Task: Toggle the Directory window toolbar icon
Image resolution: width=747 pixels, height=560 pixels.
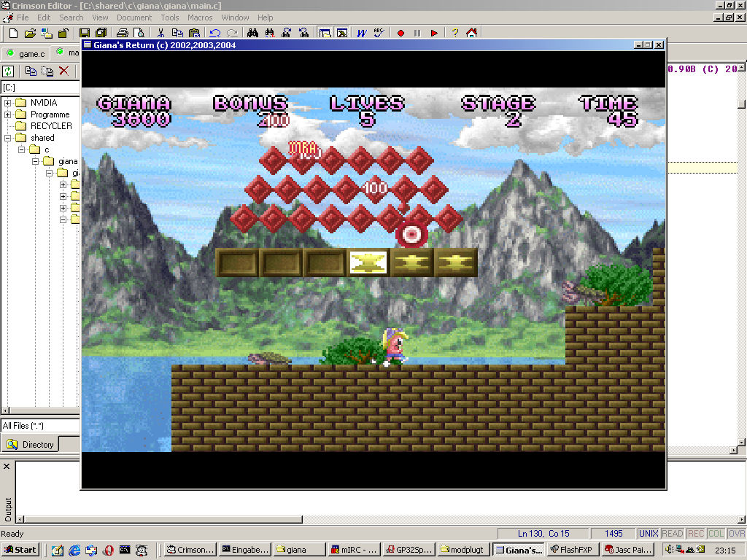Action: click(x=325, y=33)
